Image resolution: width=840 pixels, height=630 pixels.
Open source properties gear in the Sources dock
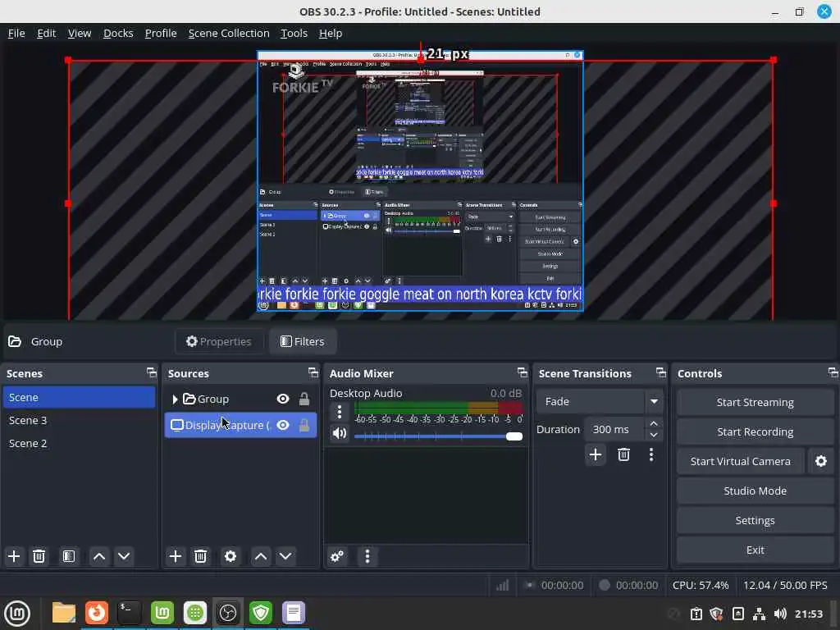pyautogui.click(x=231, y=556)
